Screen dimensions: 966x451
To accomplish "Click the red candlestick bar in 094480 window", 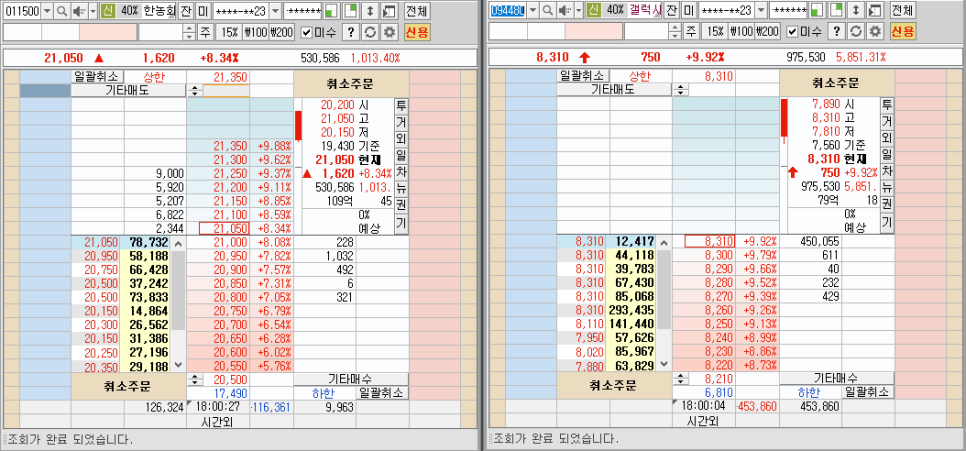I will (784, 120).
